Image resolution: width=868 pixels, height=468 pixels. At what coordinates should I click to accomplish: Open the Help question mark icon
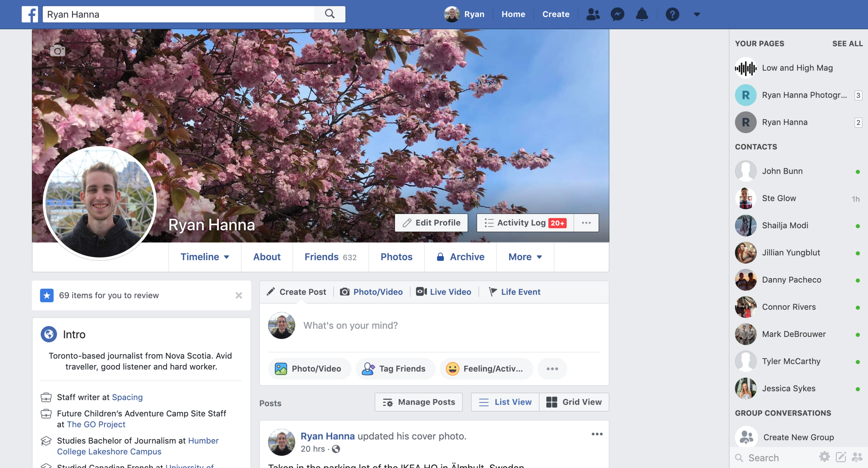(x=672, y=14)
